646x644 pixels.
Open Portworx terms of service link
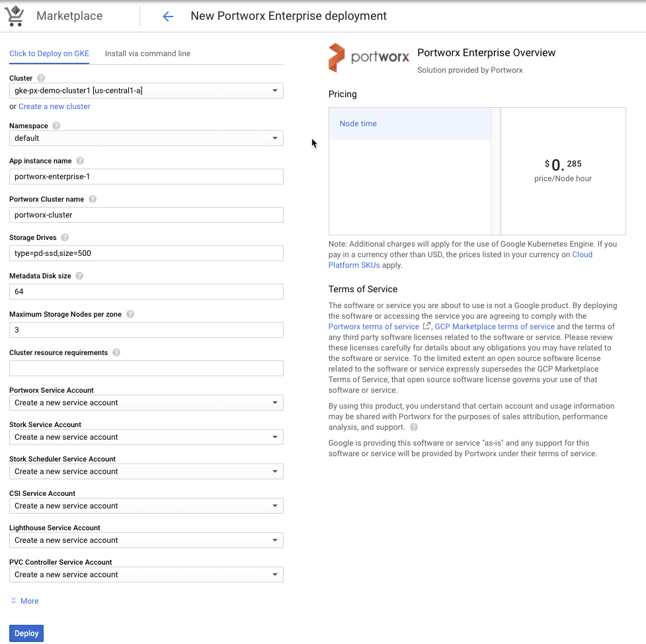(x=374, y=327)
